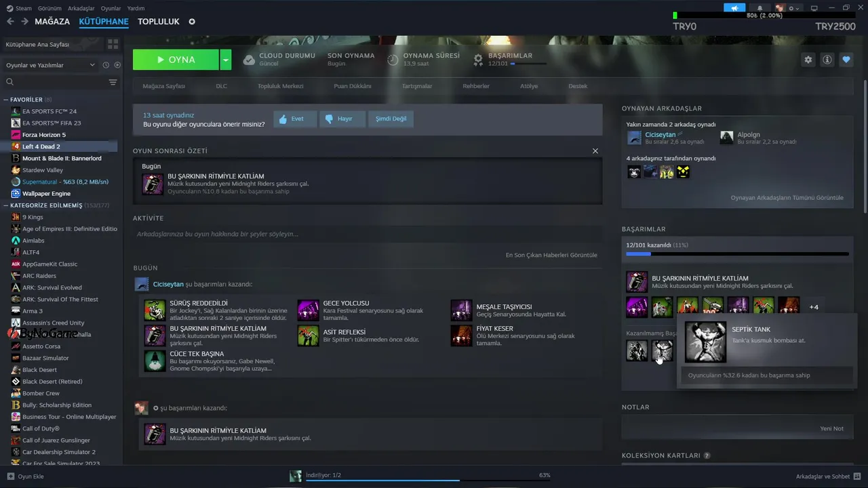Collapse the Kategorize Edilmemiş category
This screenshot has width=868, height=488.
(6, 205)
